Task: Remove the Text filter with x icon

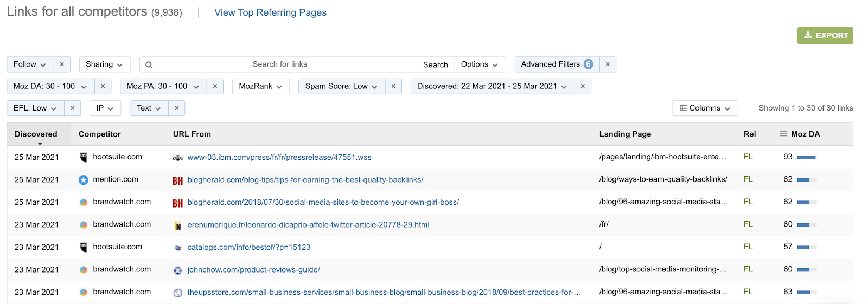Action: [177, 108]
